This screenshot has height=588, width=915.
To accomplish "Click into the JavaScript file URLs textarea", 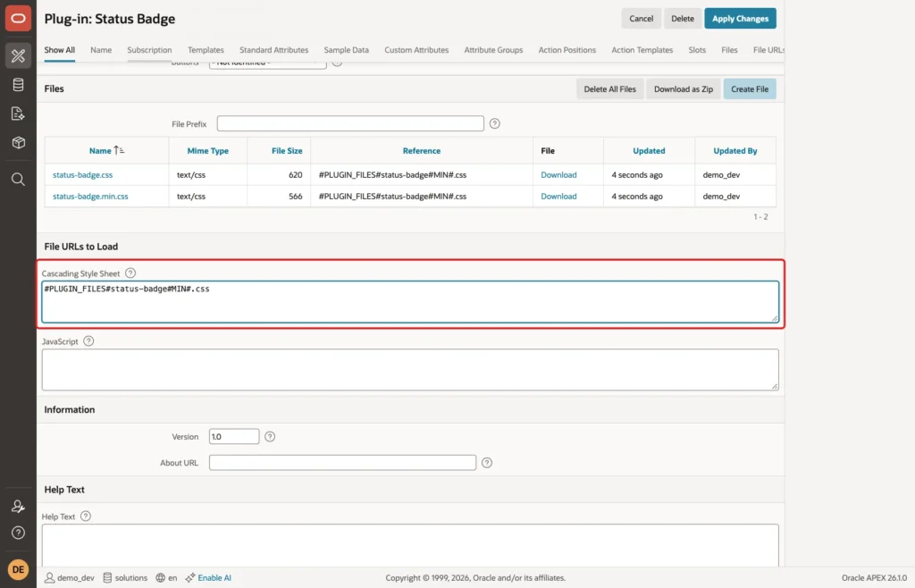I will (410, 370).
